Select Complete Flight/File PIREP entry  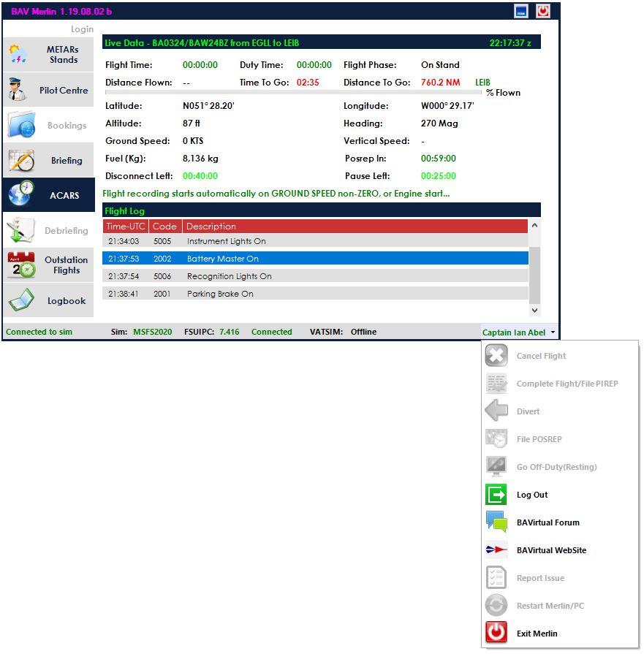(x=560, y=384)
